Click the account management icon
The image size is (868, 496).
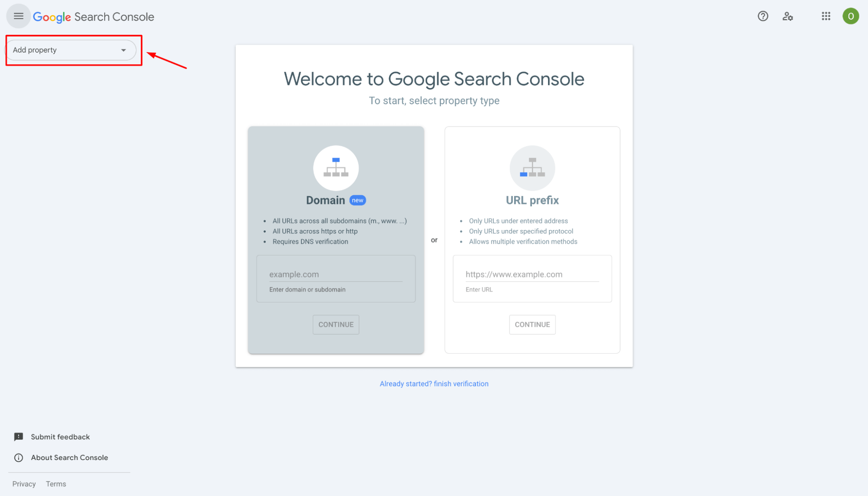coord(788,16)
